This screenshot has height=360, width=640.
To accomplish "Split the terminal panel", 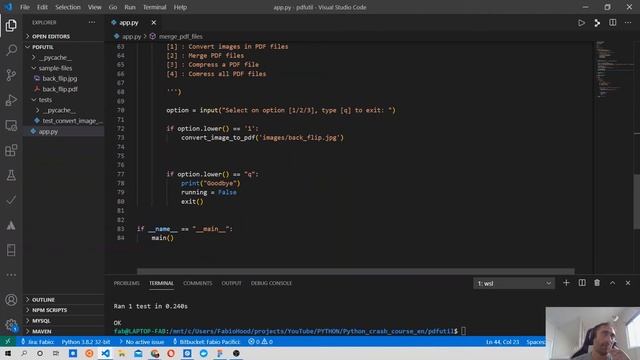I will [x=582, y=283].
